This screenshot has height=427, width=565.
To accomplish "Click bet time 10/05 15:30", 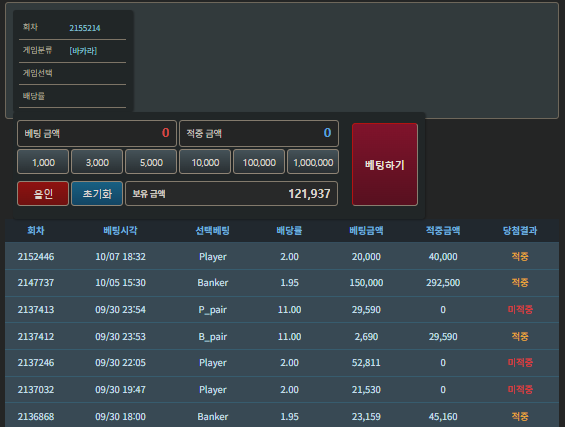I will [120, 283].
